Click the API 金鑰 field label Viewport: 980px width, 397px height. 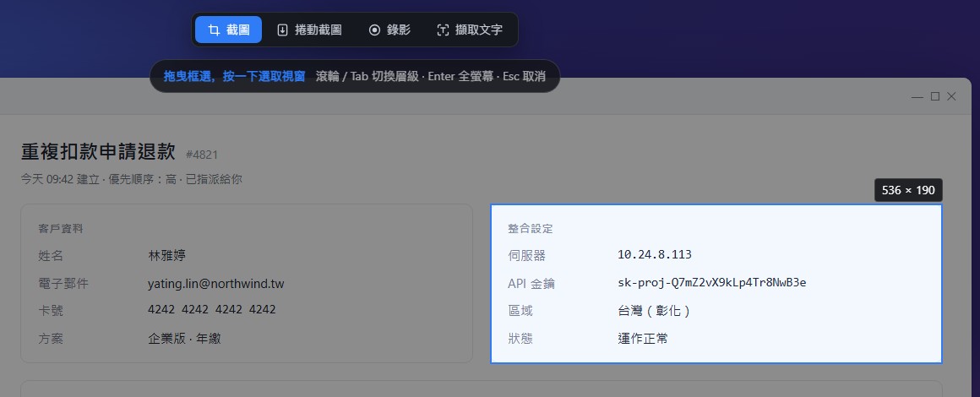coord(531,284)
